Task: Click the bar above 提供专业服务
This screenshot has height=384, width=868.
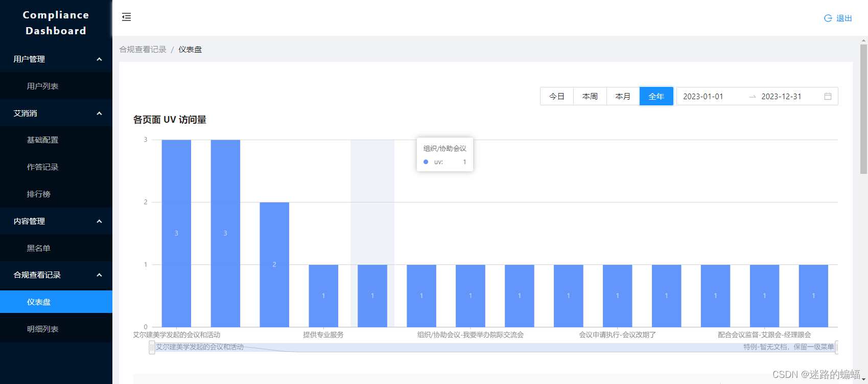Action: [x=323, y=296]
